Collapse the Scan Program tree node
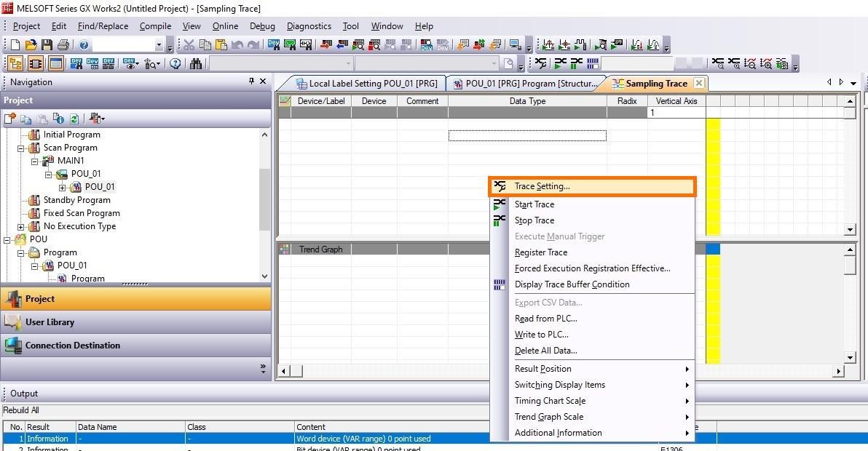 click(x=21, y=148)
